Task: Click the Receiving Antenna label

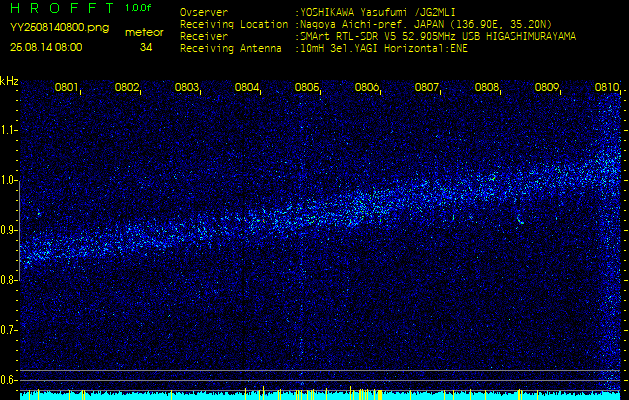Action: pos(231,49)
